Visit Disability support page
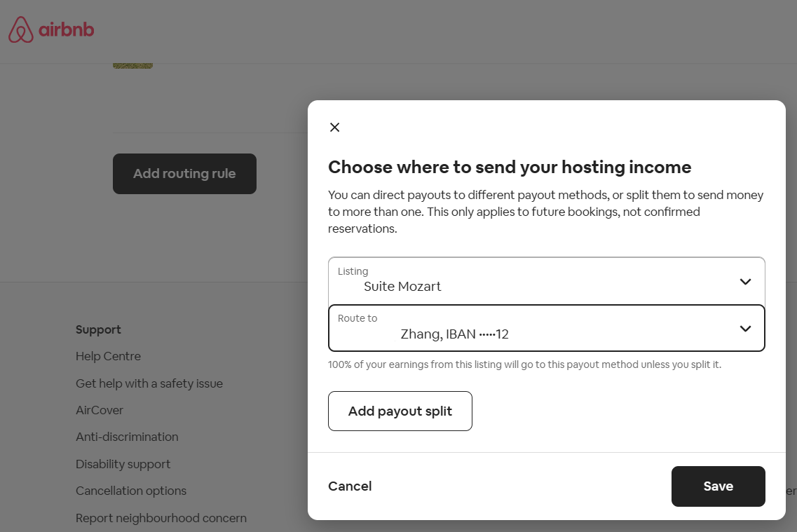Viewport: 797px width, 532px height. coord(123,464)
